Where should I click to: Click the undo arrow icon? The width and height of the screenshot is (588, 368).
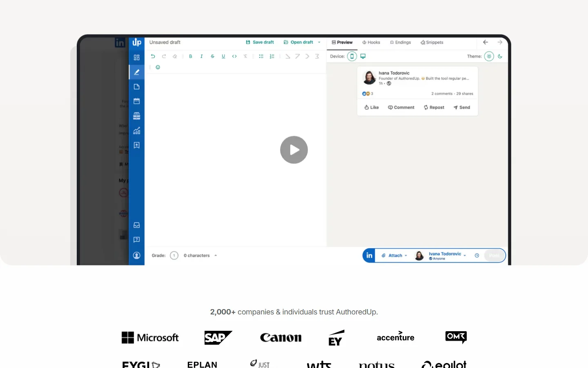pos(153,56)
